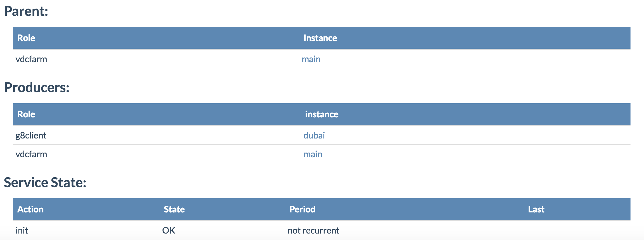This screenshot has width=644, height=240.
Task: Open the main link in Producers table
Action: coord(313,154)
